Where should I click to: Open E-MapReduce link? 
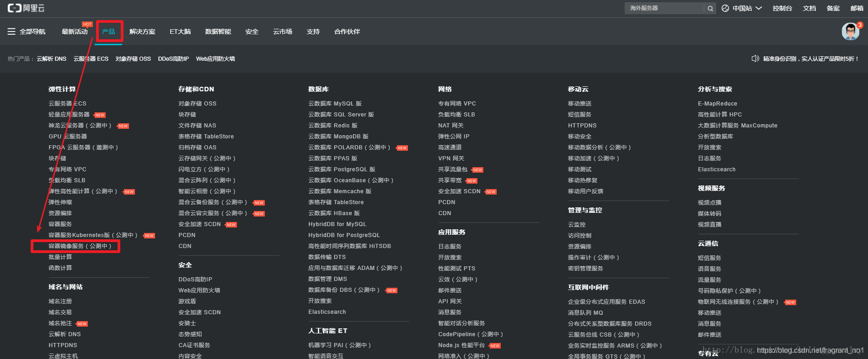pyautogui.click(x=718, y=104)
